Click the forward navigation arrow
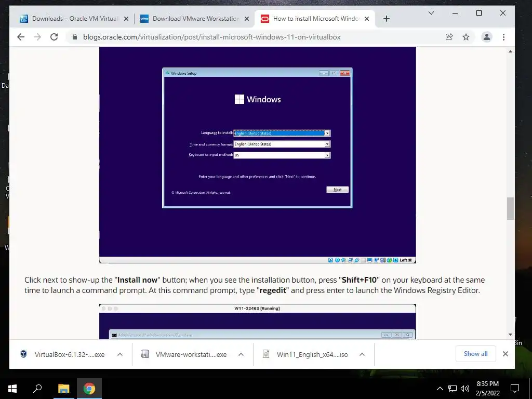This screenshot has width=532, height=399. coord(37,37)
